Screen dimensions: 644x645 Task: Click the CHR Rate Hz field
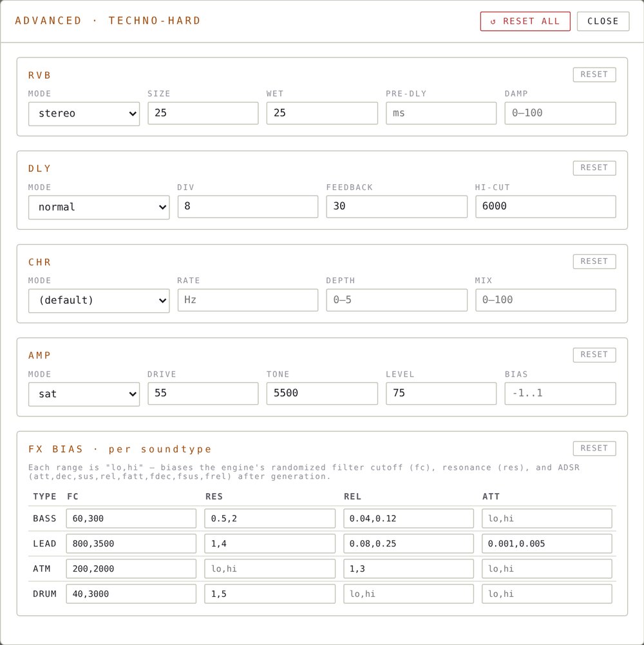click(248, 300)
